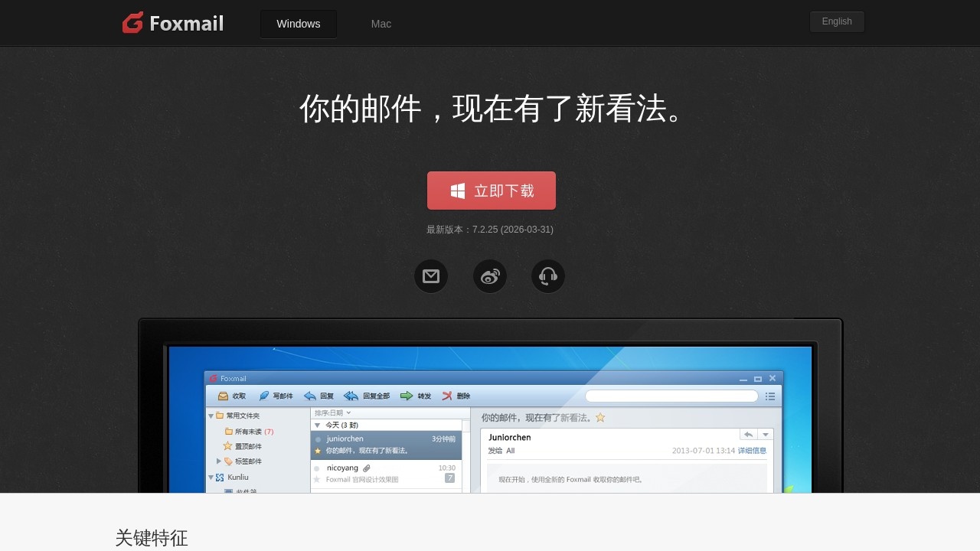Image resolution: width=980 pixels, height=551 pixels.
Task: Collapse the 今天 (3 封) mail group
Action: [318, 425]
